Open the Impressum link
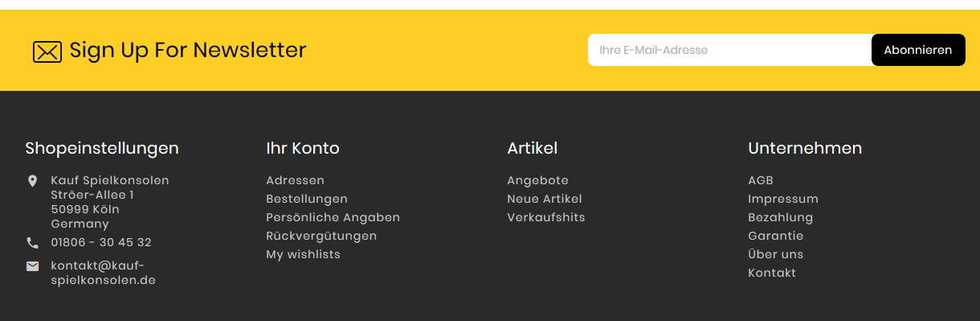Viewport: 980px width, 321px height. tap(783, 199)
